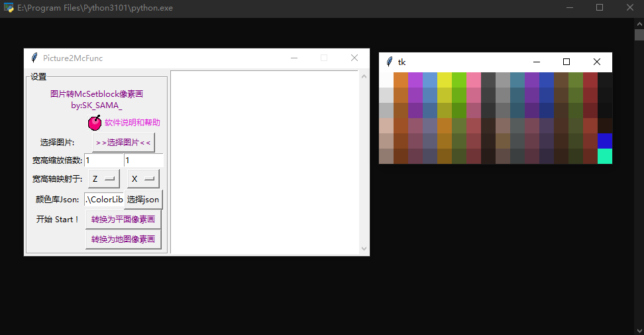Viewport: 644px width, 335px height.
Task: Focus the second scale multiplier input field
Action: pos(143,161)
